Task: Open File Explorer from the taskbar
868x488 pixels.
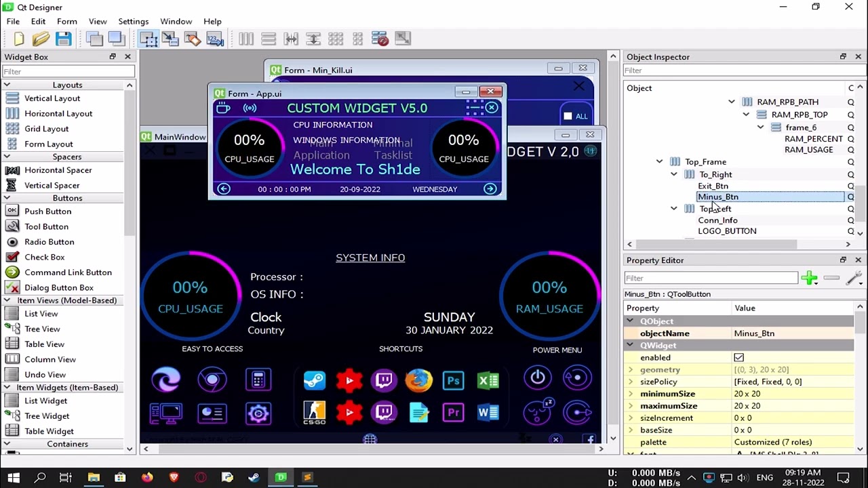Action: (x=94, y=477)
